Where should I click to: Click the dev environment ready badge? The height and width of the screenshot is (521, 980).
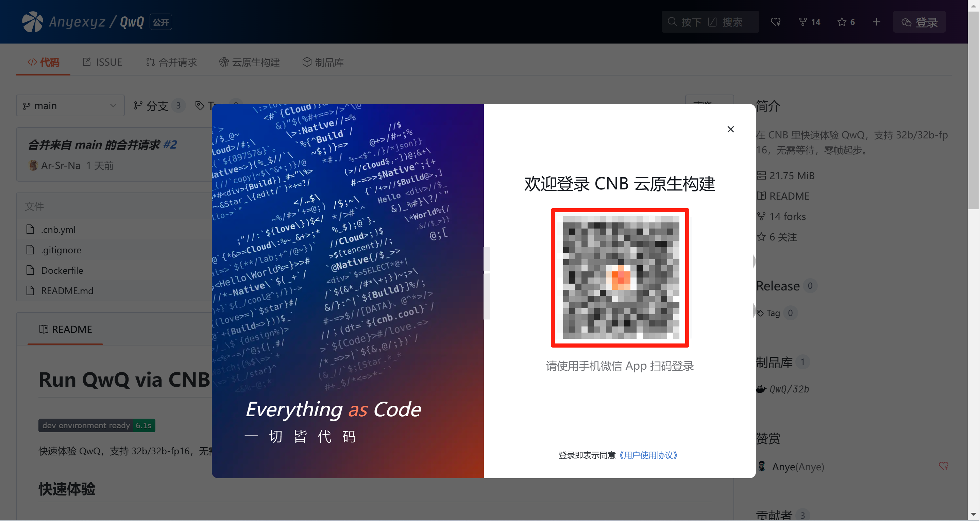pos(97,425)
